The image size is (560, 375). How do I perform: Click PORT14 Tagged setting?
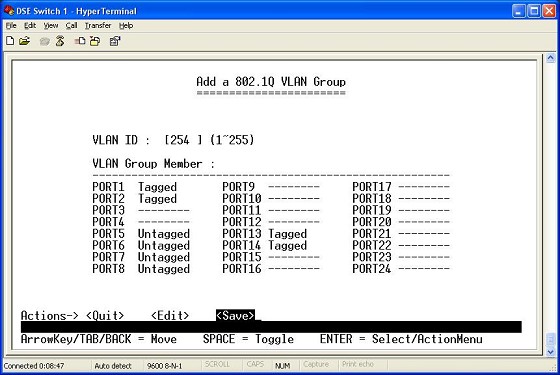288,245
